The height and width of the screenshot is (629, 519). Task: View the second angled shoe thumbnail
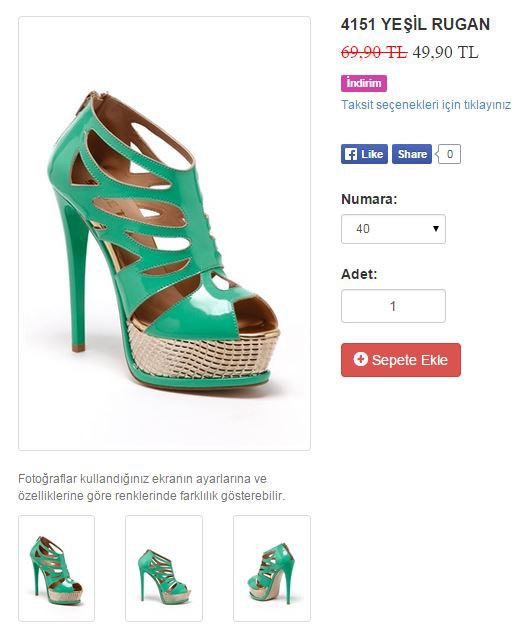164,568
